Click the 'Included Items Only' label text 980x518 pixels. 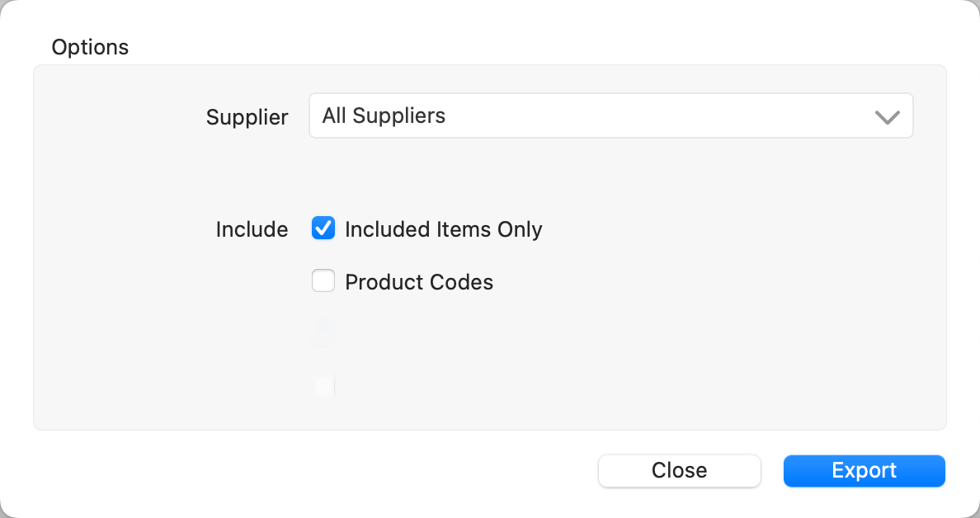click(443, 229)
